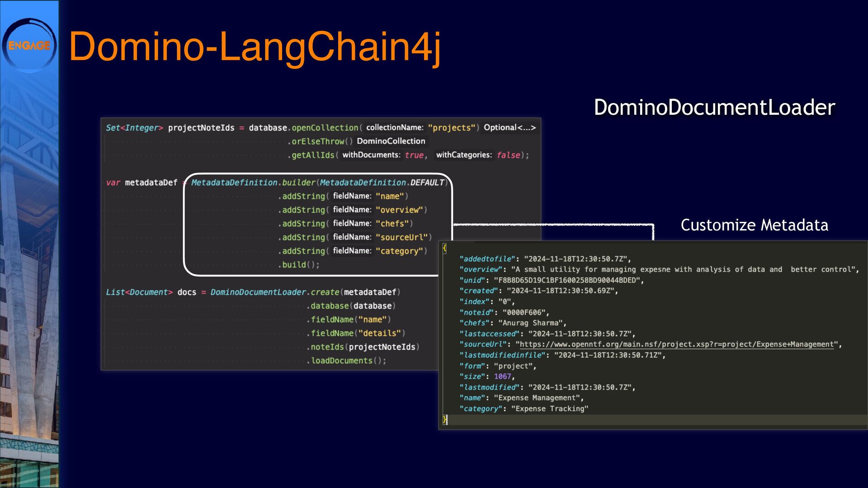Click the addString "sourceUrl" line
This screenshot has height=488, width=868.
355,237
